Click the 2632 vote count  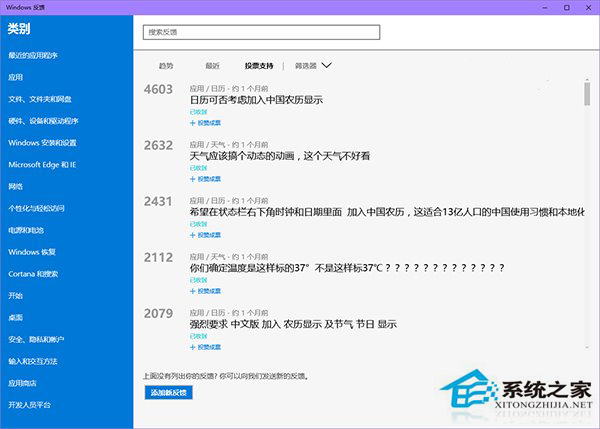click(x=158, y=145)
